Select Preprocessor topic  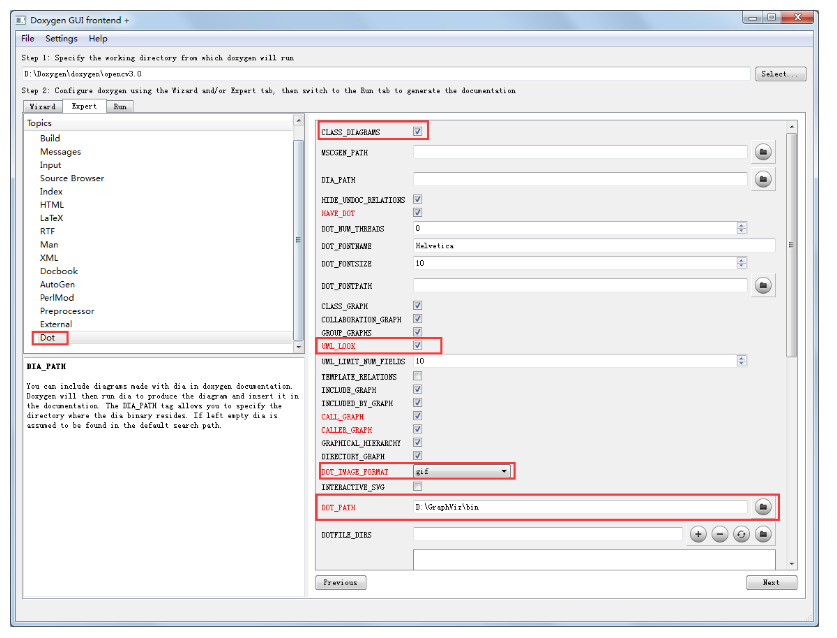click(x=67, y=311)
